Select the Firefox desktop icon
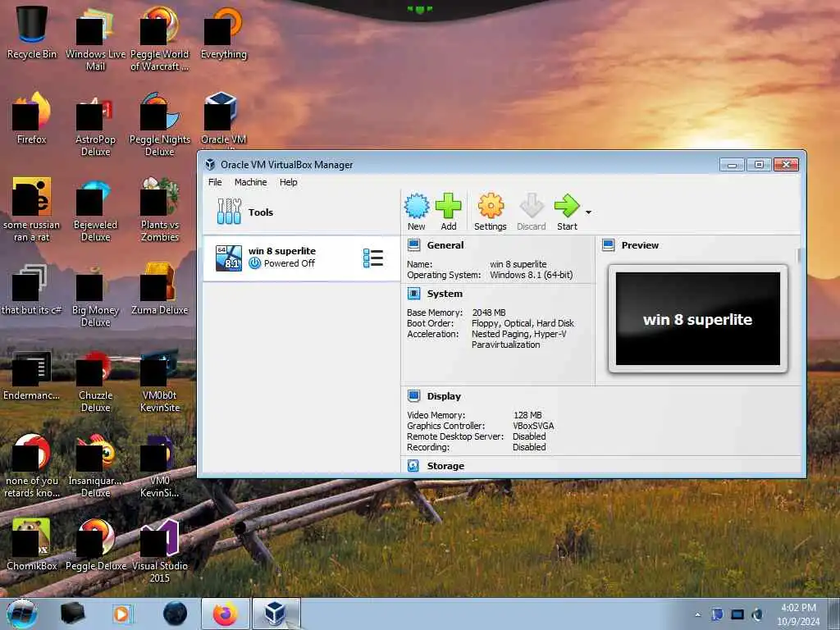The width and height of the screenshot is (840, 630). click(32, 118)
